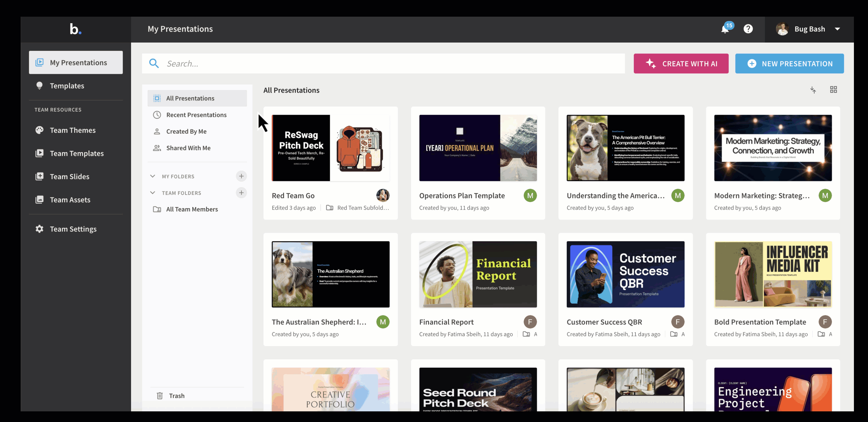Image resolution: width=868 pixels, height=422 pixels.
Task: Open the Operations Plan Template thumbnail
Action: point(478,148)
